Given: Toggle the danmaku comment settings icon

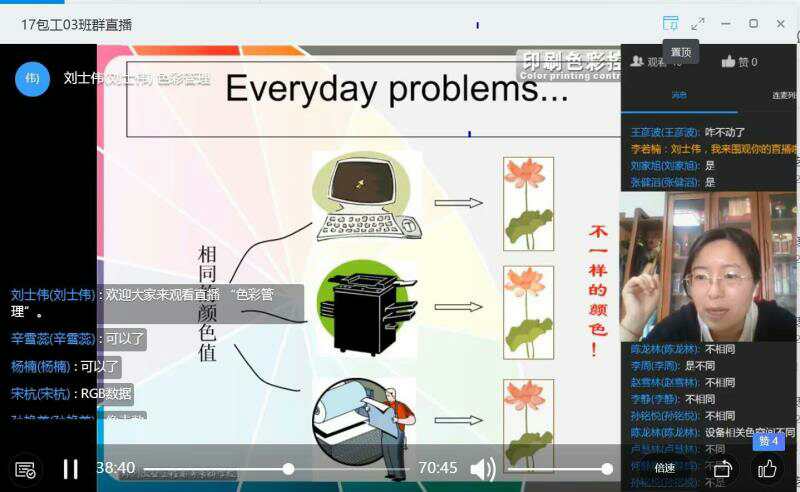Looking at the screenshot, I should pyautogui.click(x=26, y=468).
